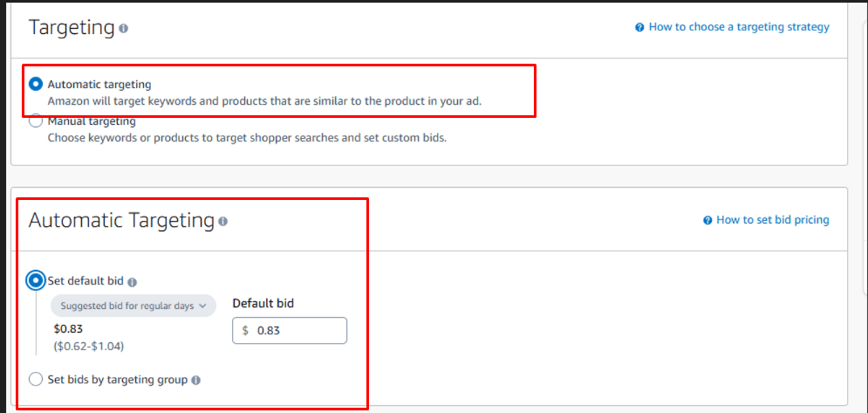Click the Targeting section heading text
The width and height of the screenshot is (868, 413).
72,27
